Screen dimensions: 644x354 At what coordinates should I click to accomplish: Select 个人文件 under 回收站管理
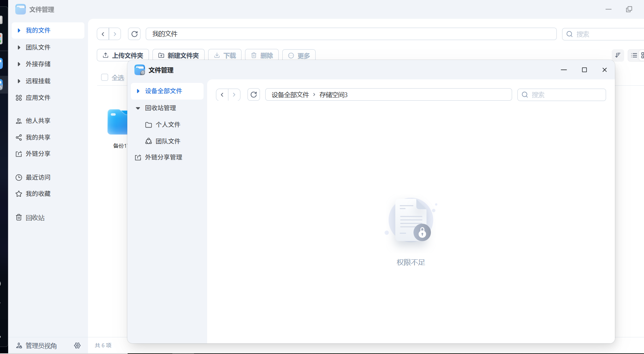click(x=168, y=124)
